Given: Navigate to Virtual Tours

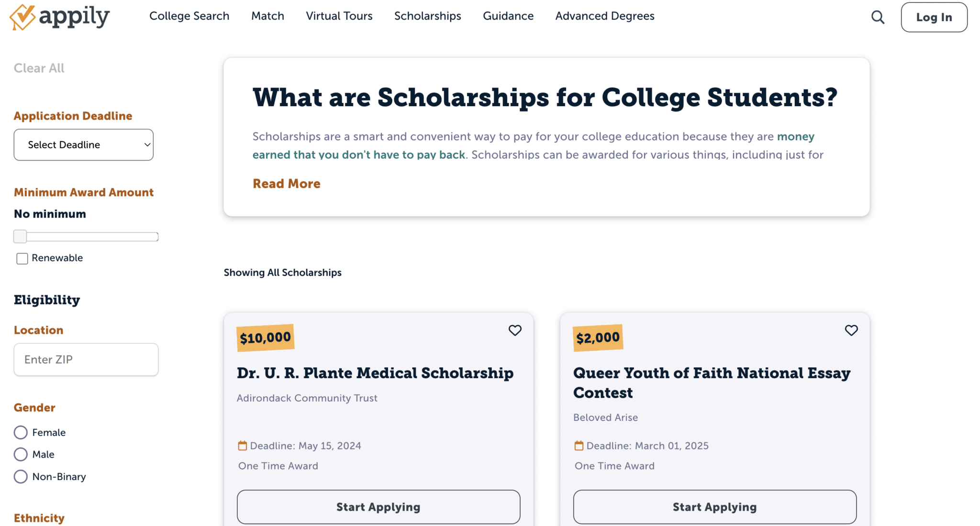Looking at the screenshot, I should tap(339, 16).
